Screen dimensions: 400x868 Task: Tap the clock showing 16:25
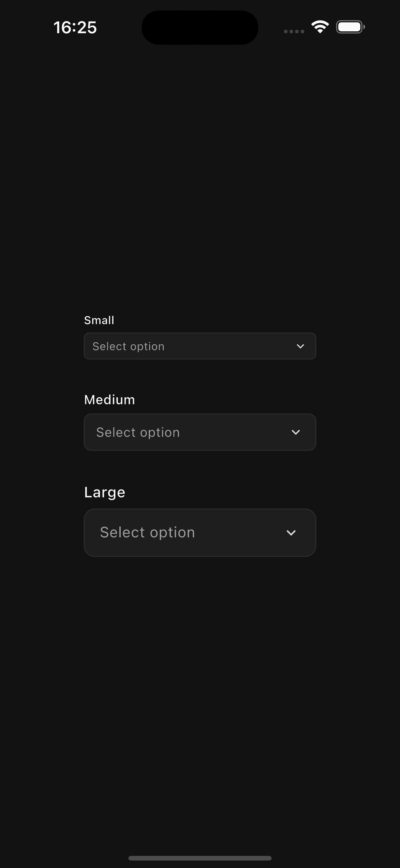pyautogui.click(x=75, y=27)
